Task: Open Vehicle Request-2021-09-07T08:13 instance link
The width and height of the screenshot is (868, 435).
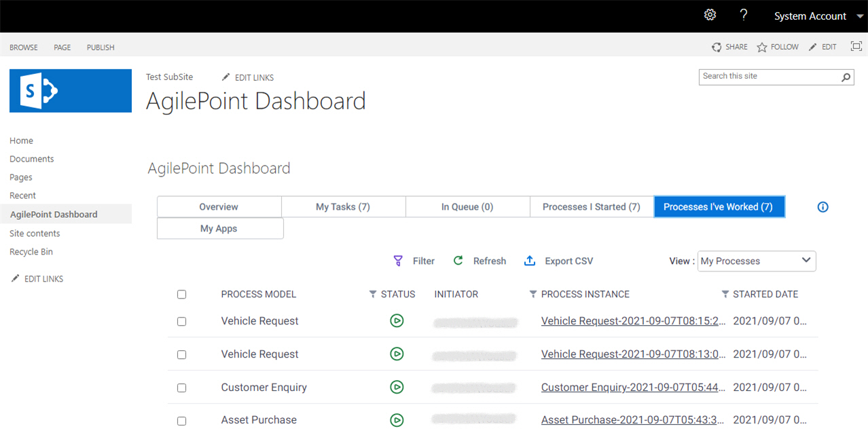Action: [633, 354]
